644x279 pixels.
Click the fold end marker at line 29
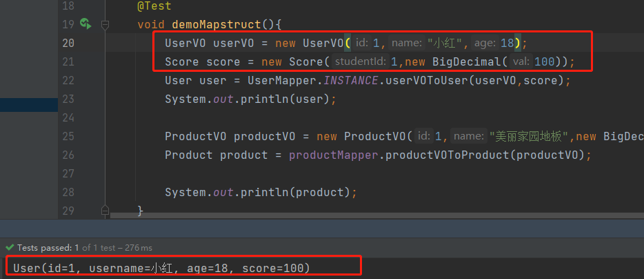(x=105, y=210)
